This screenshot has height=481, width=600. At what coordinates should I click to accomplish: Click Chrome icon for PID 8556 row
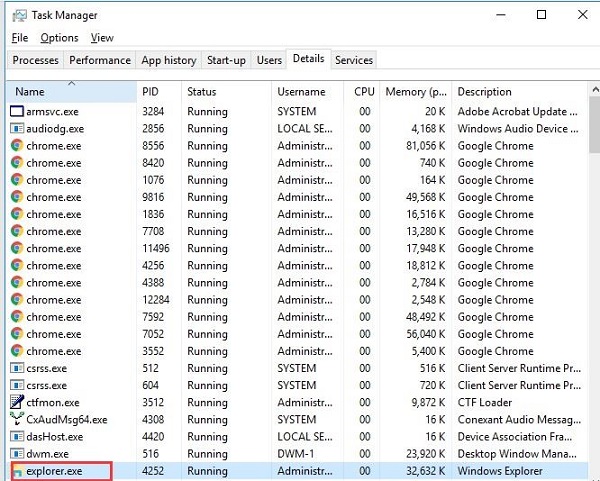pyautogui.click(x=16, y=145)
